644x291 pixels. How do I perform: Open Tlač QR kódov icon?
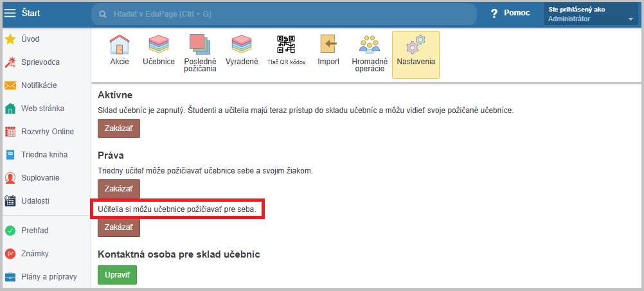[286, 44]
